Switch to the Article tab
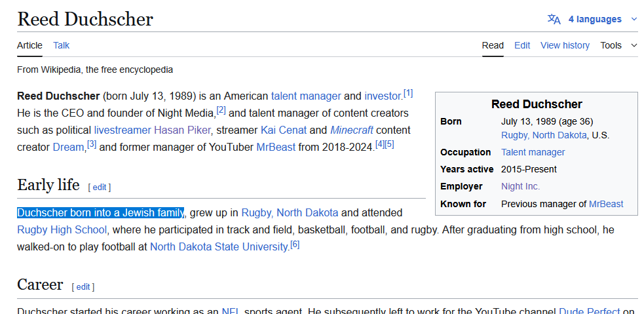This screenshot has width=644, height=314. click(x=29, y=45)
